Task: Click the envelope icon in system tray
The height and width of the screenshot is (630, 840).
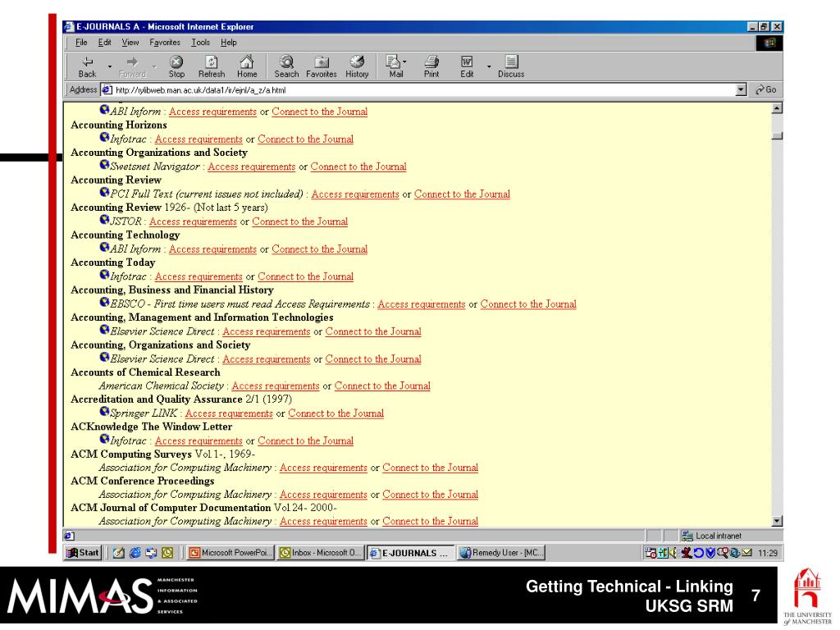Action: (746, 552)
